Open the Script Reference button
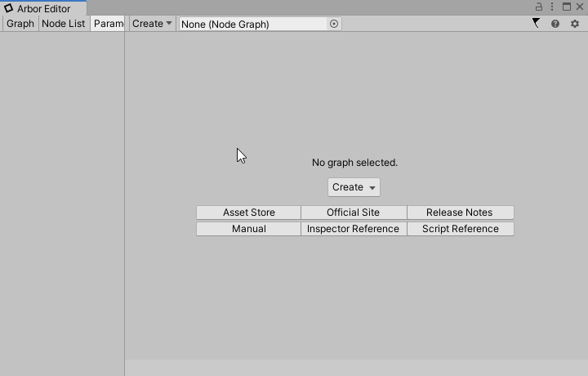The height and width of the screenshot is (376, 588). (460, 229)
